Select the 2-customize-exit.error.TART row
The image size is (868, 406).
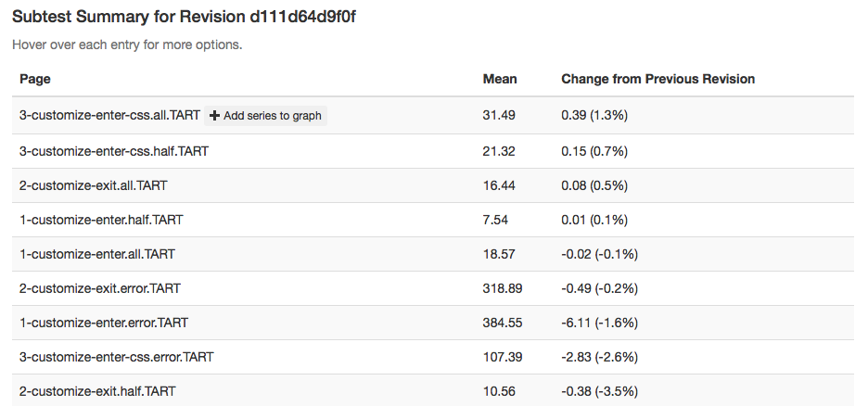(x=99, y=288)
